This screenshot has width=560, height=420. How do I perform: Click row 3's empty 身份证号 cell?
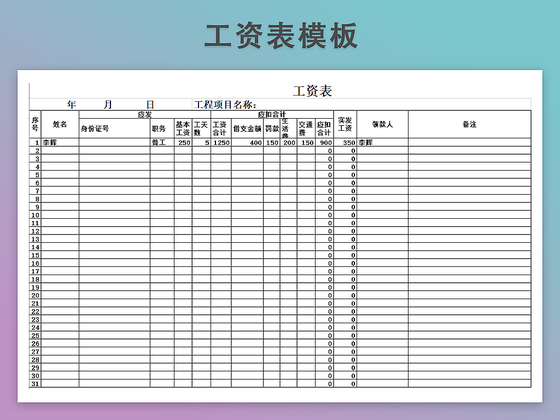(x=115, y=159)
